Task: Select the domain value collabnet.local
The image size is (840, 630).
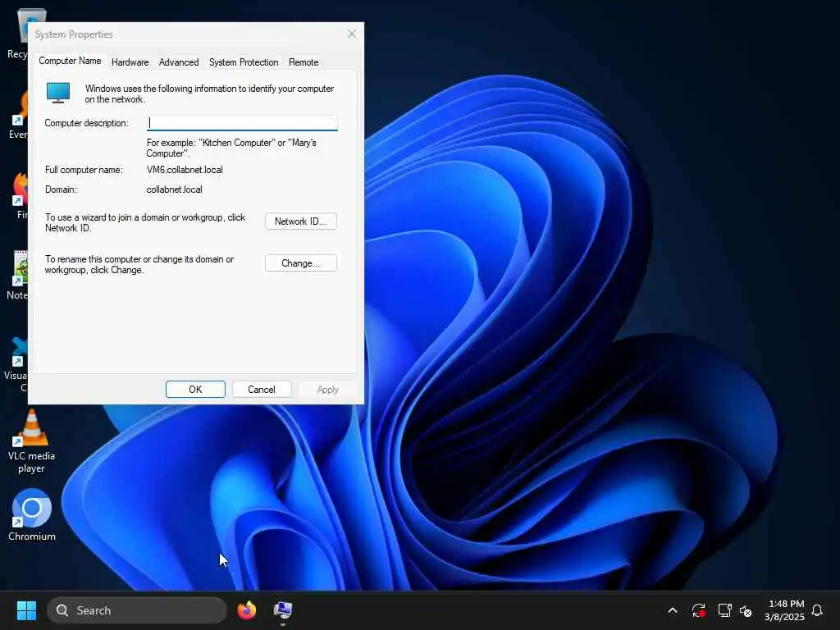Action: point(174,189)
